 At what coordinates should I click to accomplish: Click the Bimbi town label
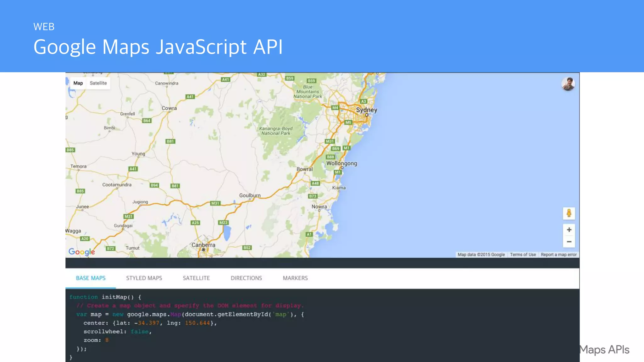coord(109,128)
